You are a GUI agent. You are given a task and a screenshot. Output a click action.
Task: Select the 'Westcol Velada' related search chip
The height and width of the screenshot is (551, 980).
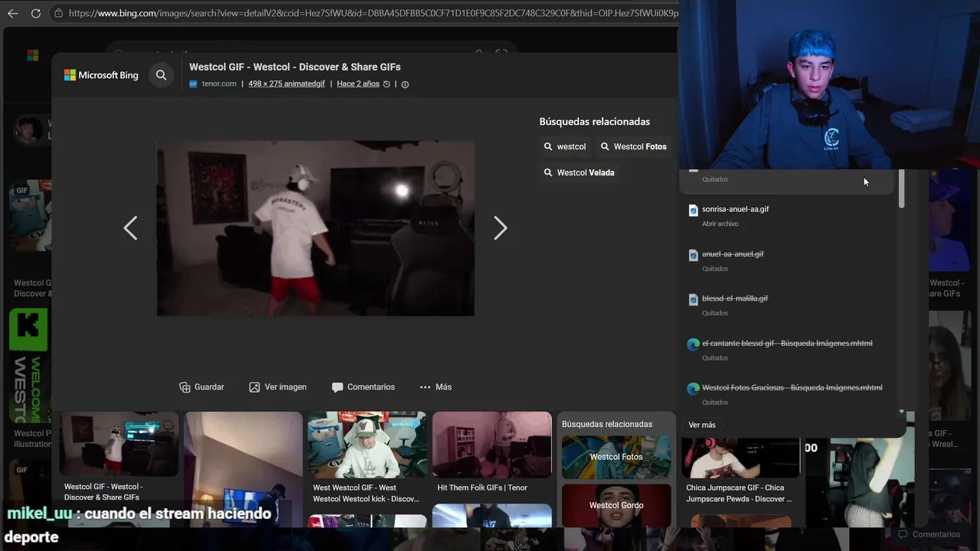click(x=579, y=172)
